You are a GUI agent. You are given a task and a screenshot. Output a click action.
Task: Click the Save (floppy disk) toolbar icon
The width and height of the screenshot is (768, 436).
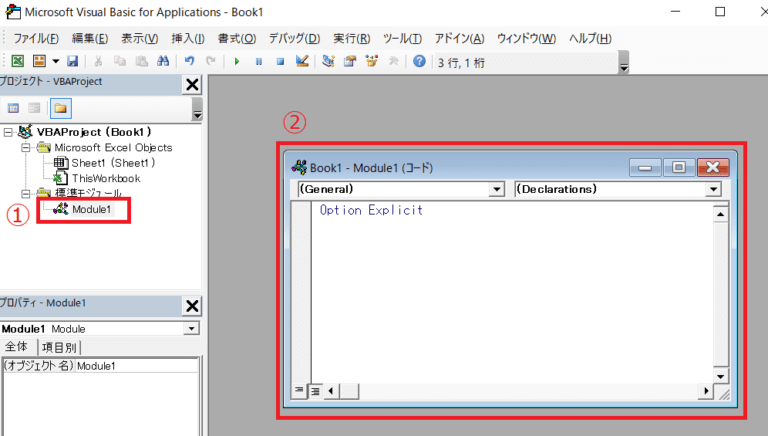(72, 61)
